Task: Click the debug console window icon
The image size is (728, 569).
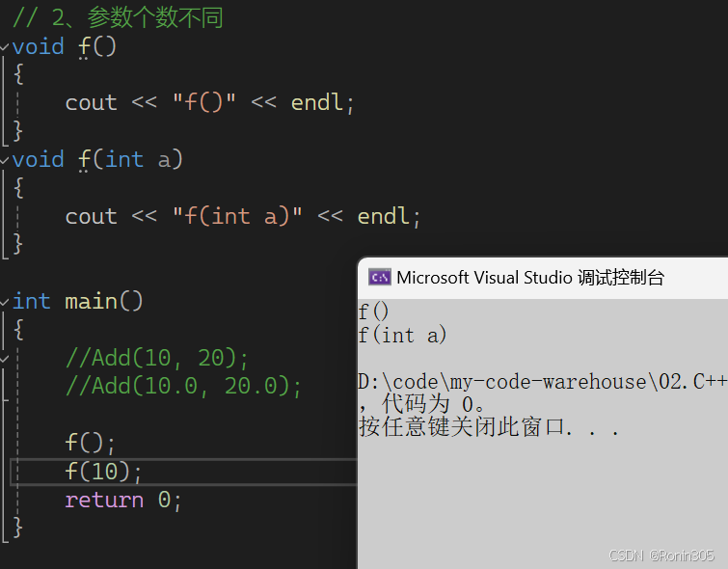Action: click(379, 278)
